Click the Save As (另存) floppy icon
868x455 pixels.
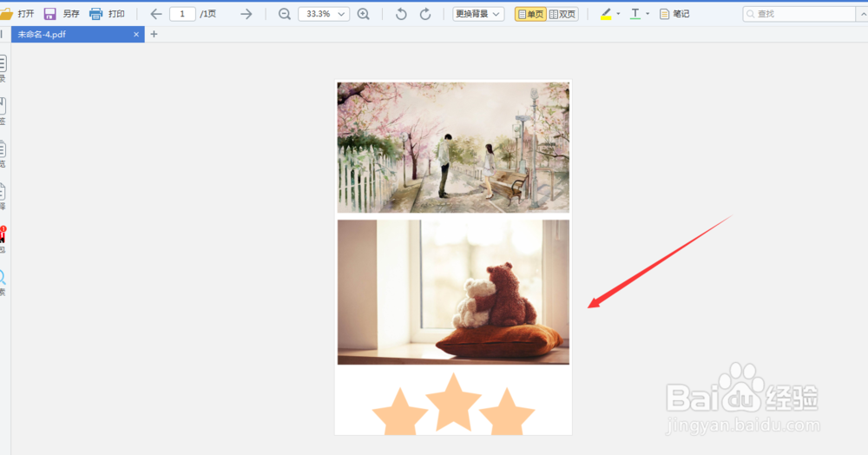tap(49, 14)
